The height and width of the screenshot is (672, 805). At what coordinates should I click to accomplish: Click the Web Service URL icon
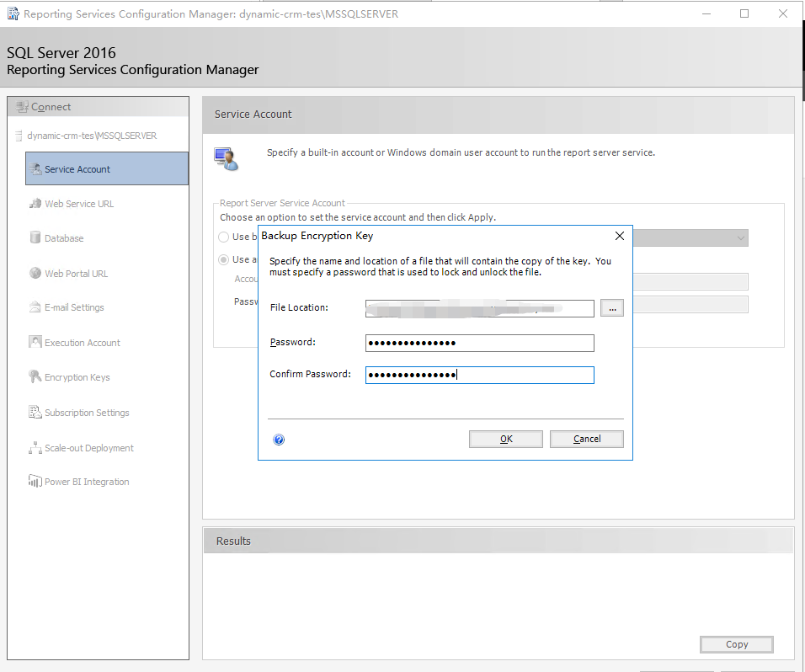point(35,203)
